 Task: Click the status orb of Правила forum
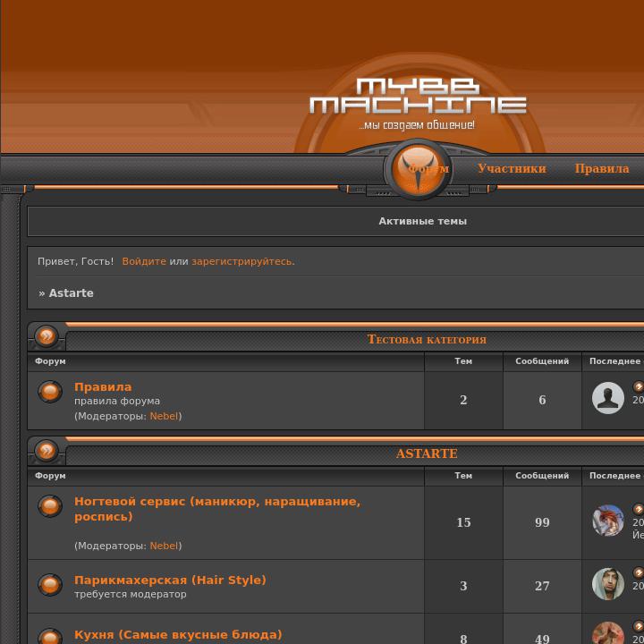[x=50, y=391]
